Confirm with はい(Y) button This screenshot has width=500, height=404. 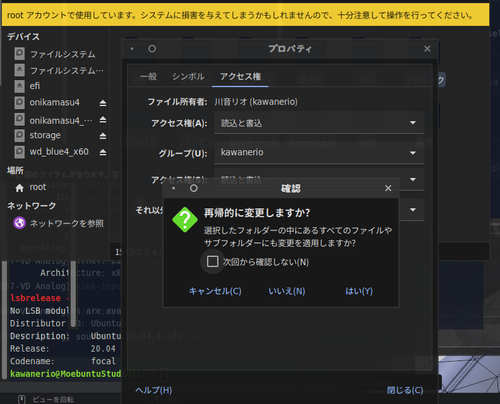[x=359, y=291]
